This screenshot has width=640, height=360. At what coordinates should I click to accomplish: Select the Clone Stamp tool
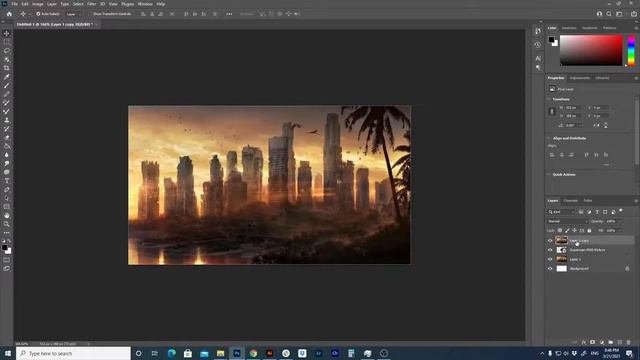[x=7, y=120]
